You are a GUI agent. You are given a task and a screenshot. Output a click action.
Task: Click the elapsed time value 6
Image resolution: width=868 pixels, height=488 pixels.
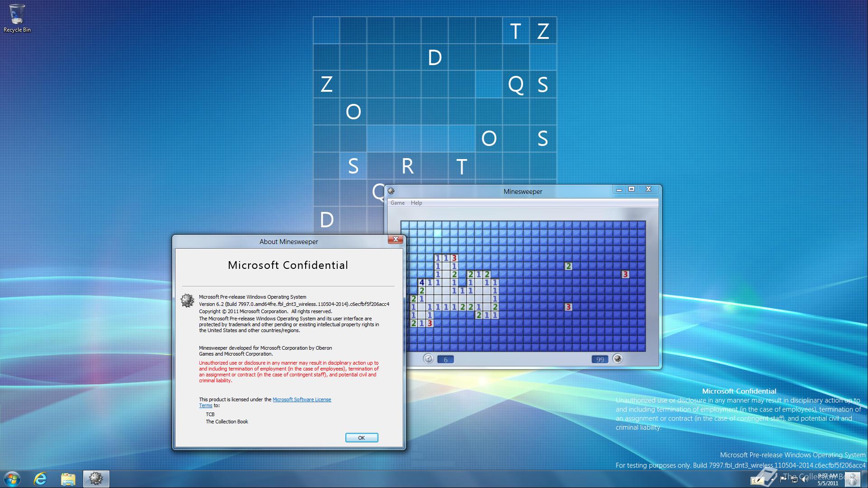coord(446,360)
